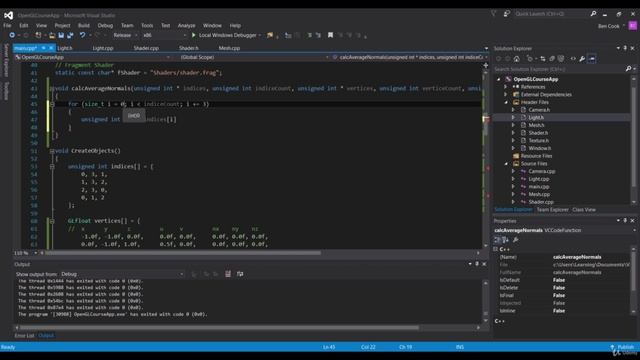Image resolution: width=640 pixels, height=360 pixels.
Task: Expand the External Dependencies node
Action: 506,95
